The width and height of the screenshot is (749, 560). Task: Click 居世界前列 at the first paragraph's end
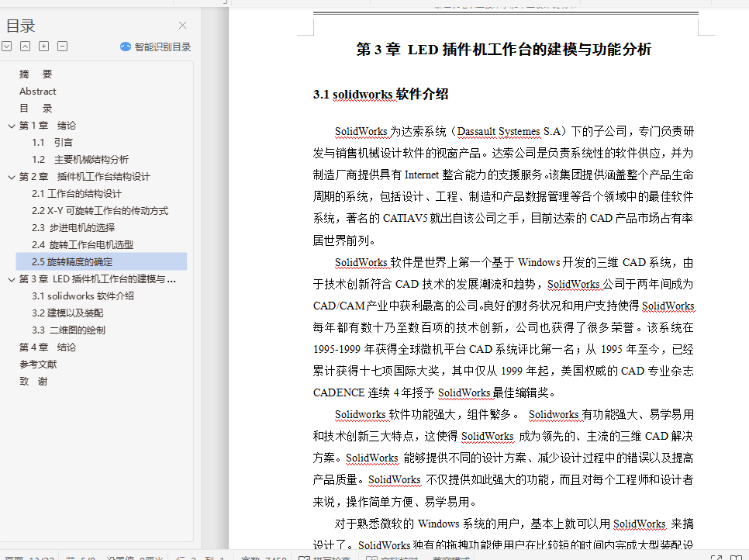point(341,240)
